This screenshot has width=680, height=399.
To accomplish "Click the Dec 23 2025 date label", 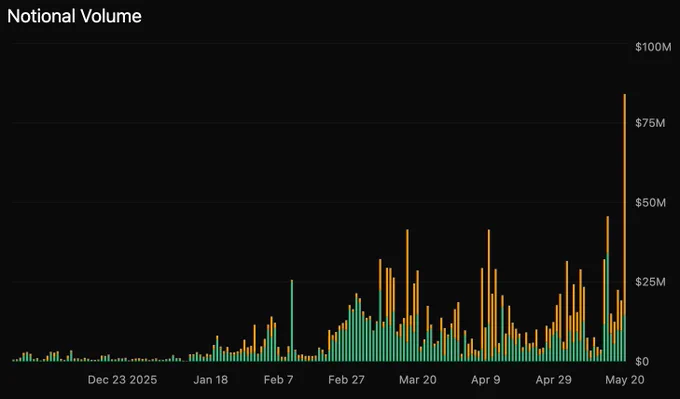I will [x=122, y=380].
